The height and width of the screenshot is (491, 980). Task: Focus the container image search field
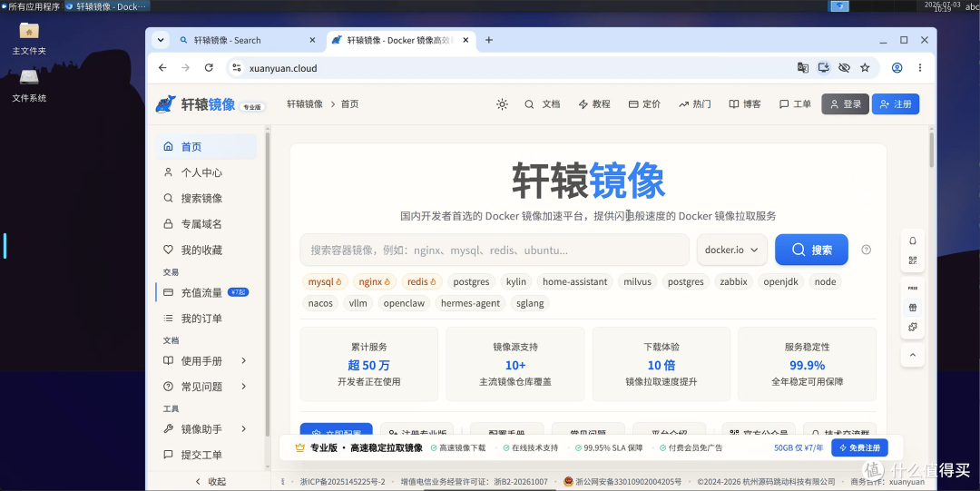pyautogui.click(x=495, y=250)
